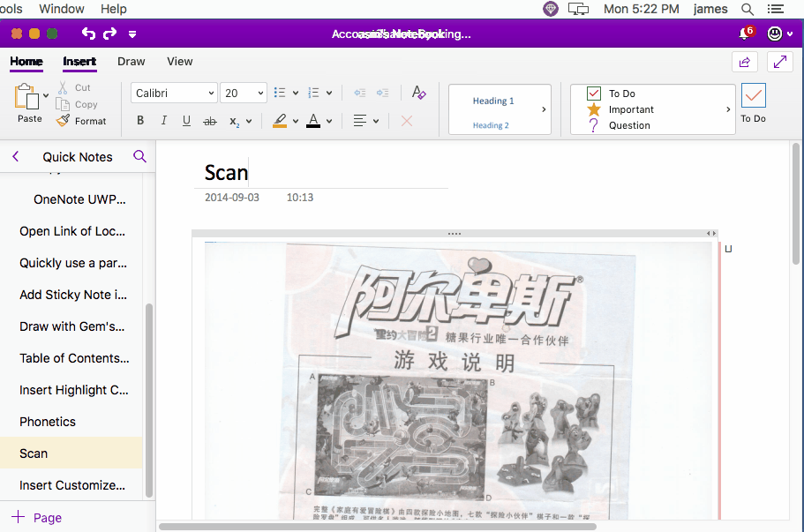Image resolution: width=804 pixels, height=532 pixels.
Task: Clear all text formatting
Action: (419, 93)
